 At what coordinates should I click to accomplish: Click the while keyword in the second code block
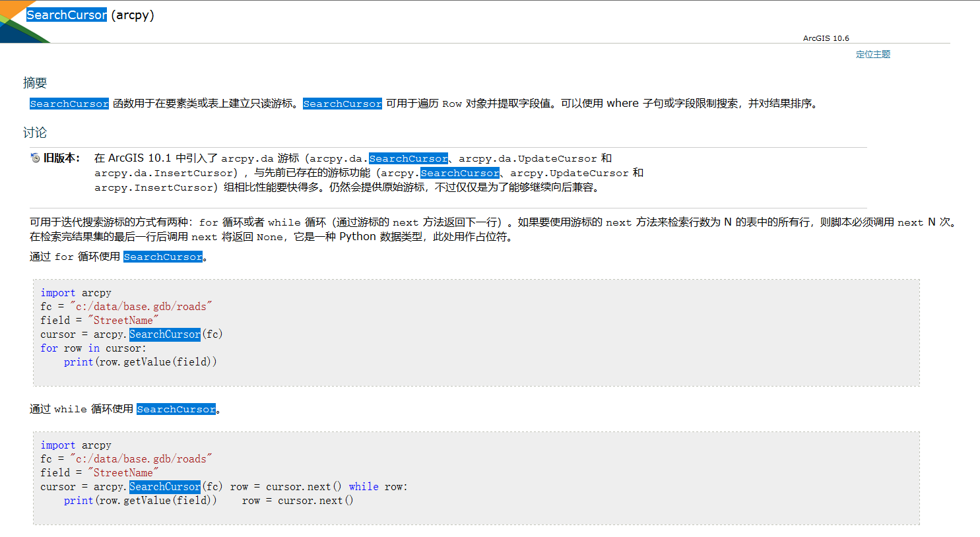tap(364, 486)
